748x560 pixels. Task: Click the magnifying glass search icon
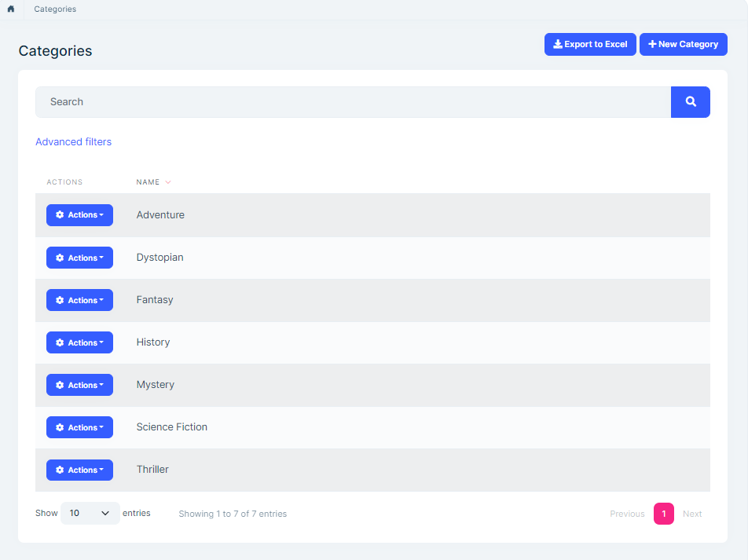tap(690, 101)
